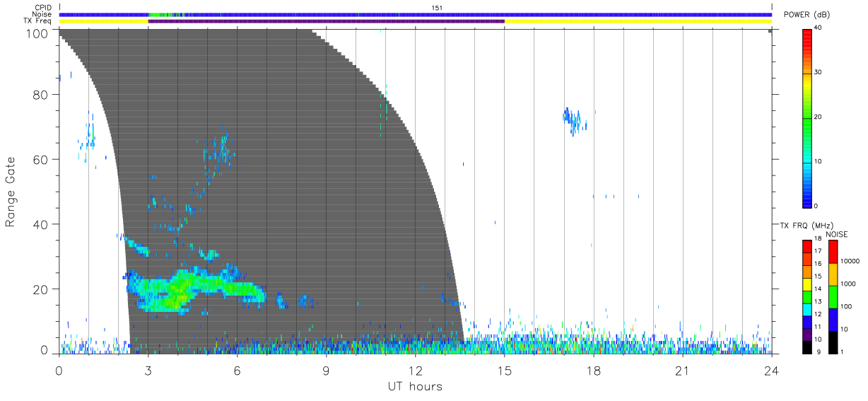Click the CPID label at top left

coord(44,8)
